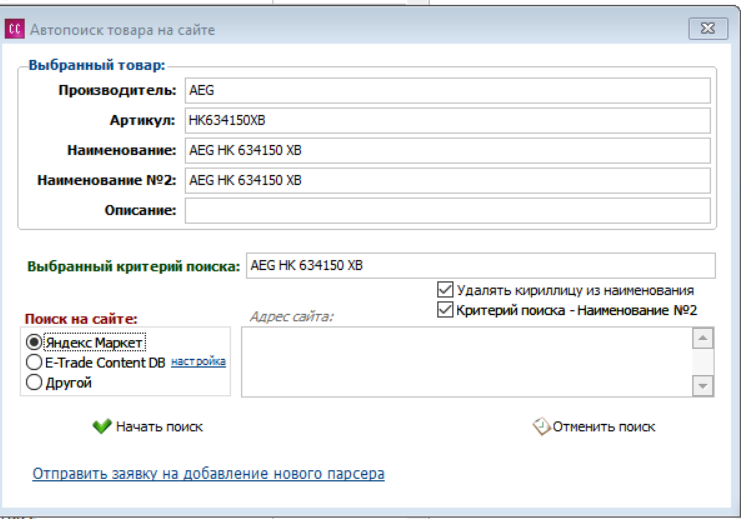This screenshot has height=519, width=741.
Task: Click the Производитель field containing AEG
Action: (448, 90)
